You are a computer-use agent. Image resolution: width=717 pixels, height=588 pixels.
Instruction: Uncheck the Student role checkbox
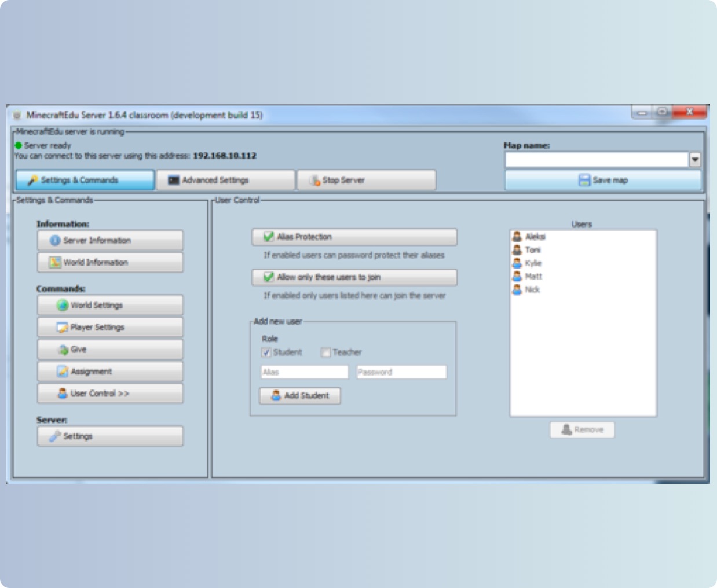266,352
